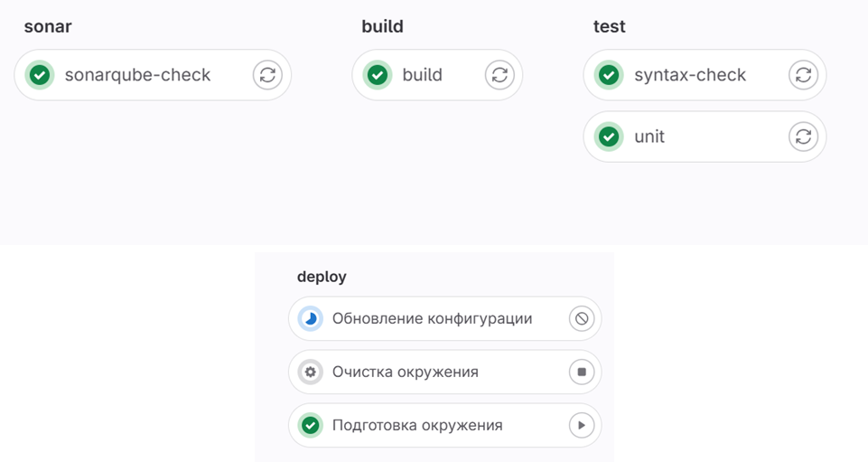Open the Обновление конфигурации job
Screen dimensions: 868x462
(x=432, y=319)
